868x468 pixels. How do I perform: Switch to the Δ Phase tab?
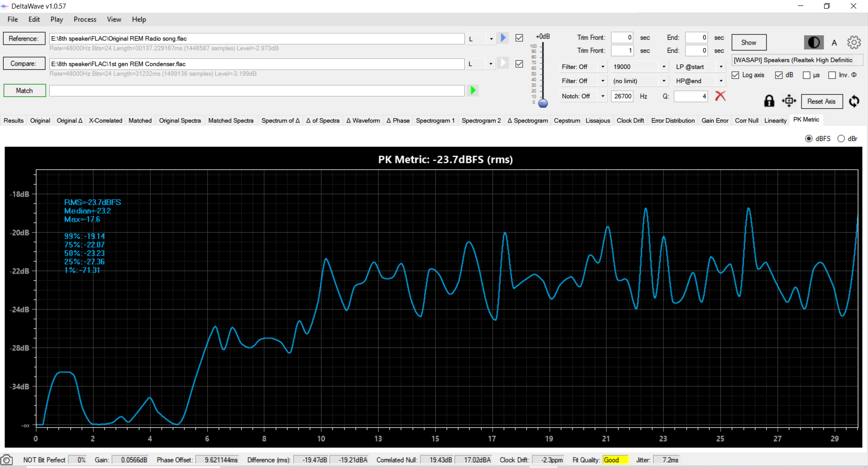click(398, 120)
